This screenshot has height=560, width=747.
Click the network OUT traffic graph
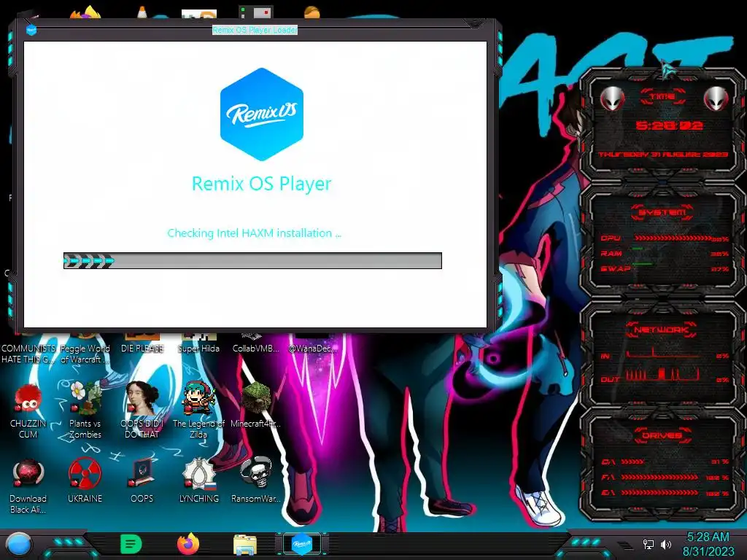point(662,376)
